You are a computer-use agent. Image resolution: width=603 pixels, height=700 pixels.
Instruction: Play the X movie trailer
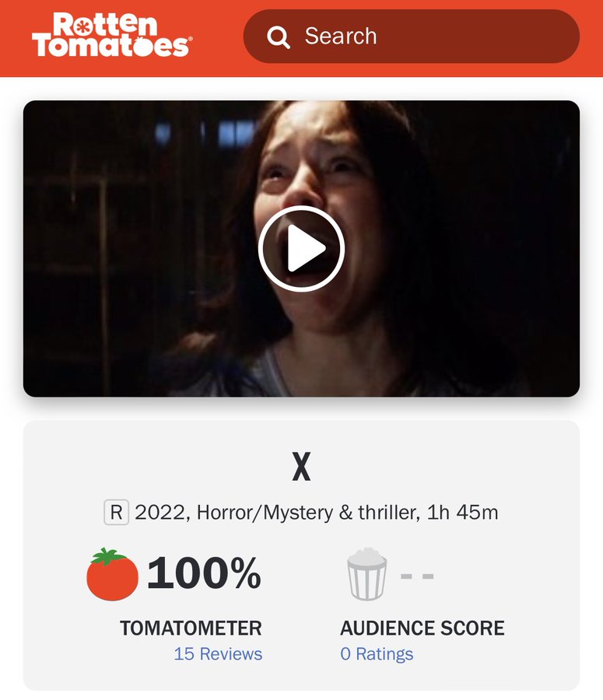point(302,249)
